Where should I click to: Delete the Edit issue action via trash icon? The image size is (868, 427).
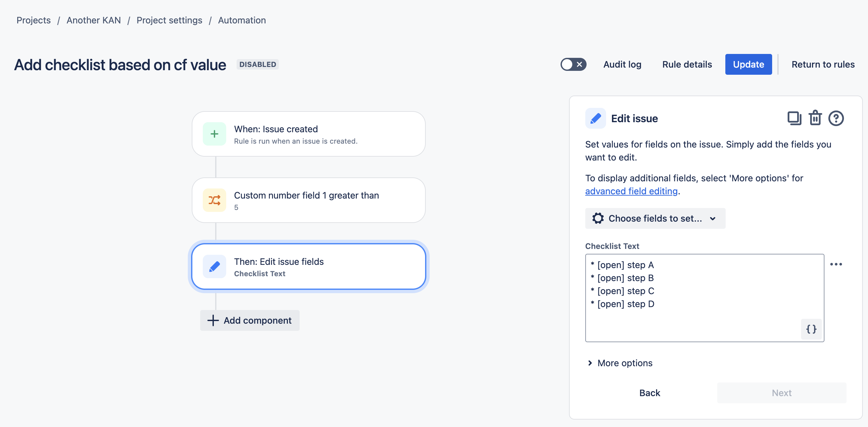coord(815,118)
